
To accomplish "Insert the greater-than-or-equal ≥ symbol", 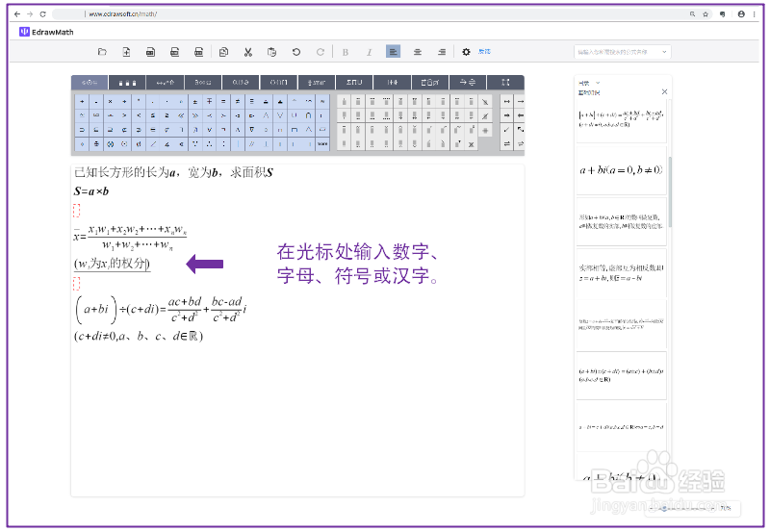I will coord(167,115).
